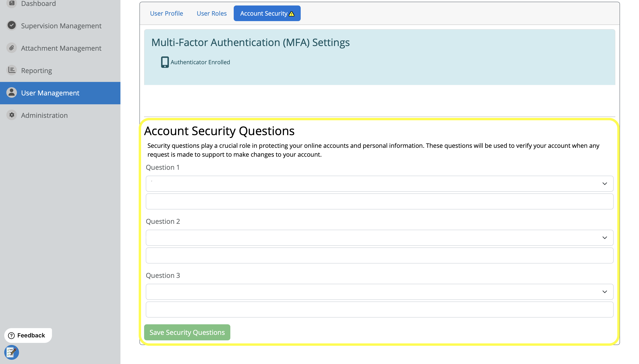
Task: Click the Supervision Management checkmark icon
Action: 11,25
